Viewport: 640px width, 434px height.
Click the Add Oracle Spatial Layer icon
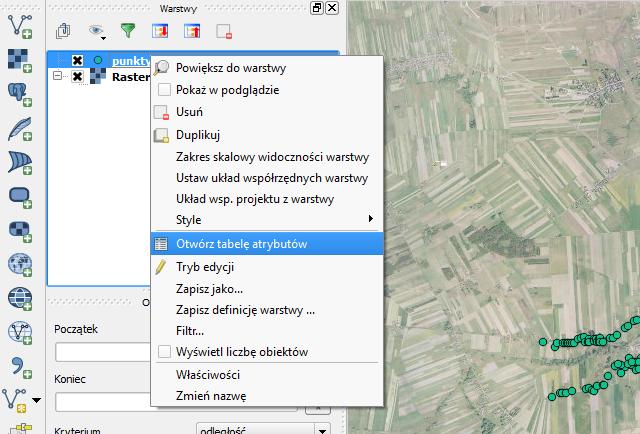(20, 197)
